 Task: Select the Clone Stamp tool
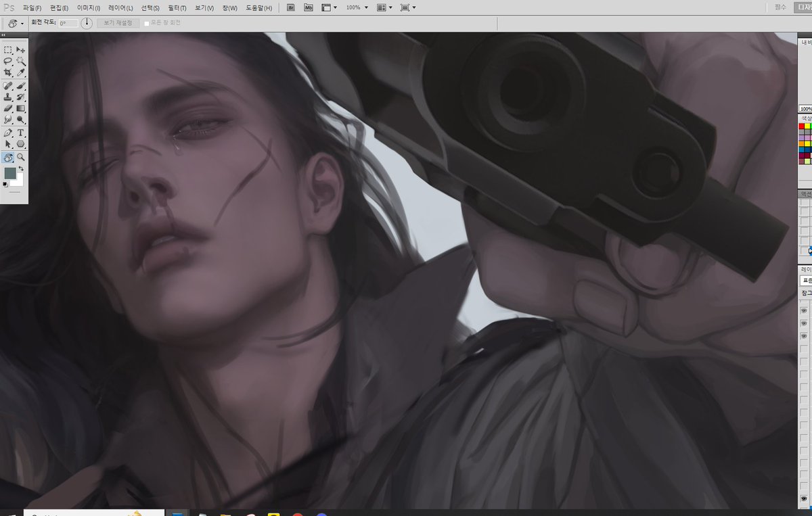coord(8,97)
